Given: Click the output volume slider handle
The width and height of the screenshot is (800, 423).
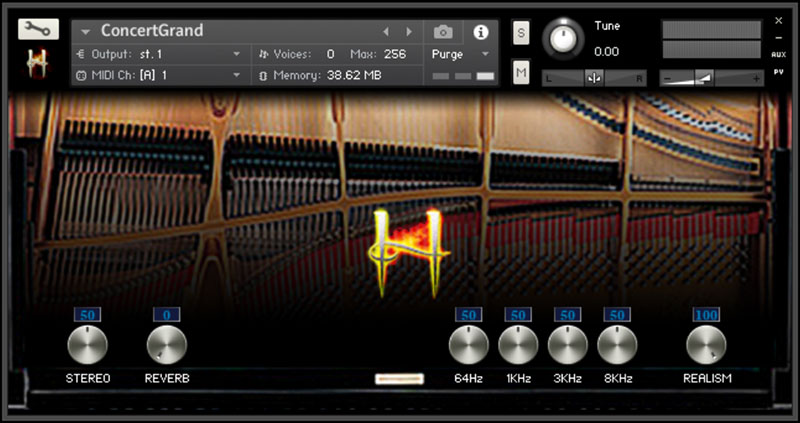Looking at the screenshot, I should click(x=705, y=79).
